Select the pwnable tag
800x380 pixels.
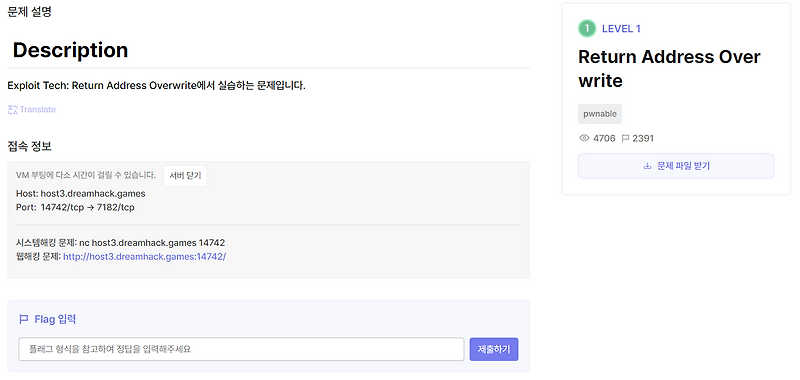(x=599, y=114)
